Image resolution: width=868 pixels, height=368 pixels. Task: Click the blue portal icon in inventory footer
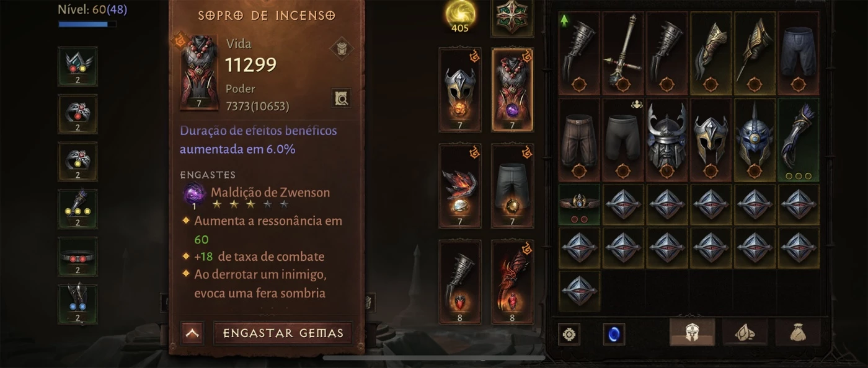(614, 335)
